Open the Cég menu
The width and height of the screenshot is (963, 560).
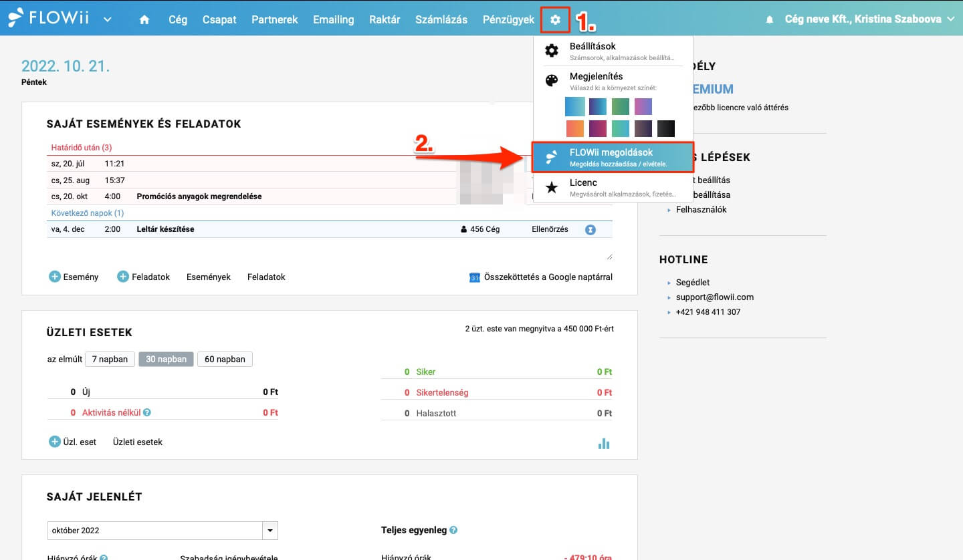click(x=178, y=19)
